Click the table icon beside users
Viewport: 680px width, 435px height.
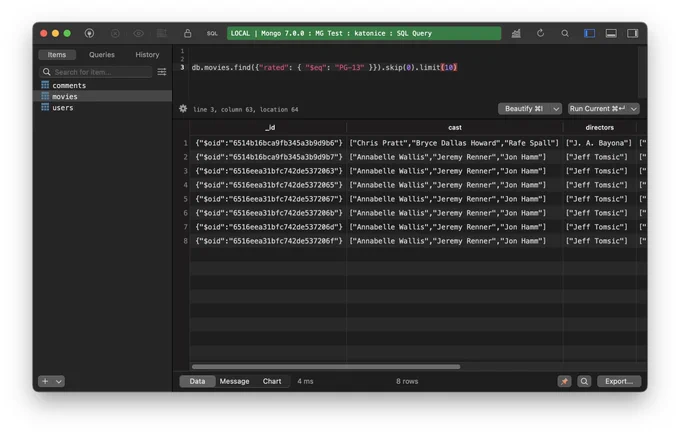[45, 107]
